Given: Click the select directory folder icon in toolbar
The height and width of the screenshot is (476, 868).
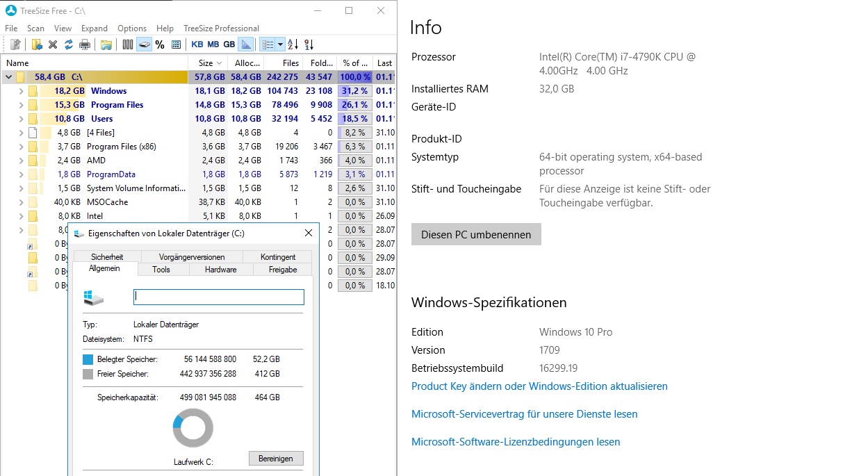Looking at the screenshot, I should pos(37,44).
